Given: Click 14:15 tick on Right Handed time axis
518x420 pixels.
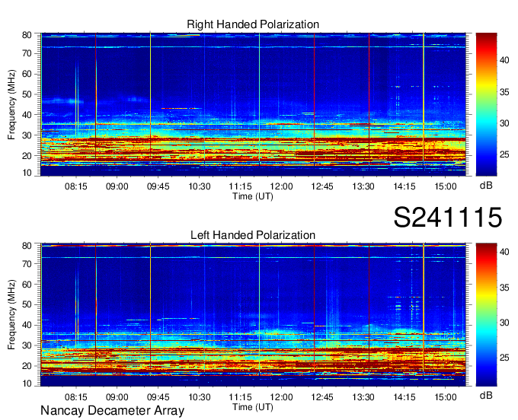Looking at the screenshot, I should (x=404, y=186).
